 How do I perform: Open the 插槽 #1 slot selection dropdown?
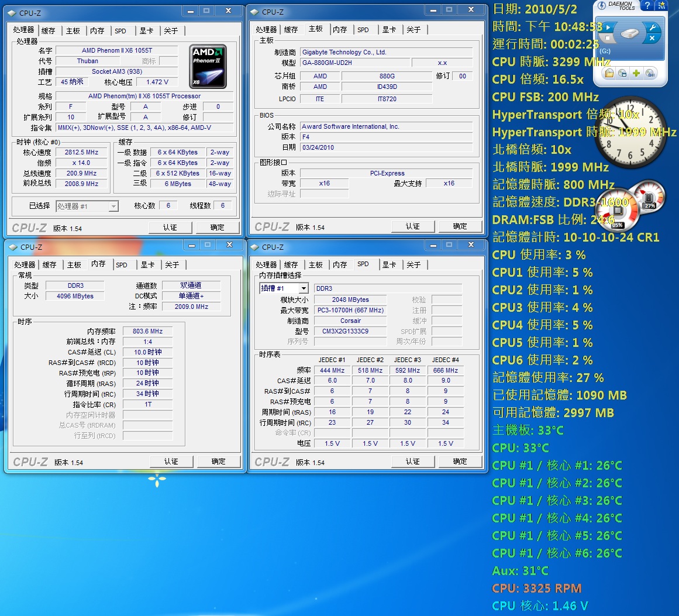point(284,288)
